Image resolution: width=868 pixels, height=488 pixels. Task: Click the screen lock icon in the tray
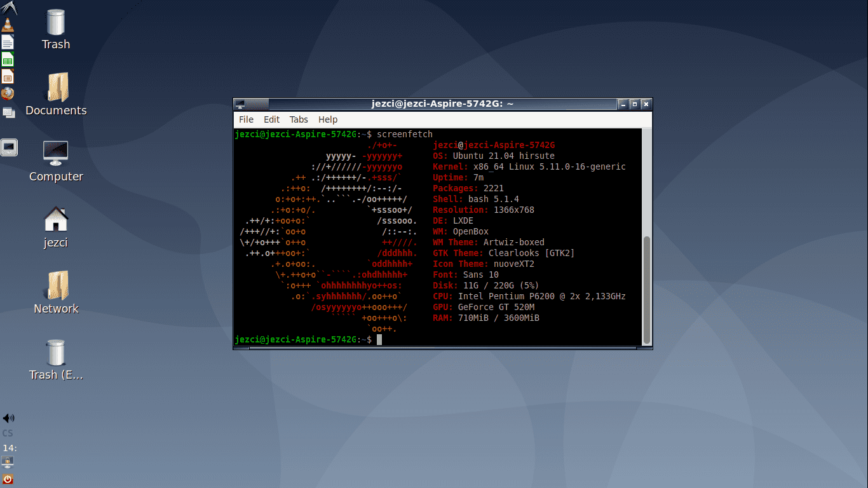tap(8, 460)
